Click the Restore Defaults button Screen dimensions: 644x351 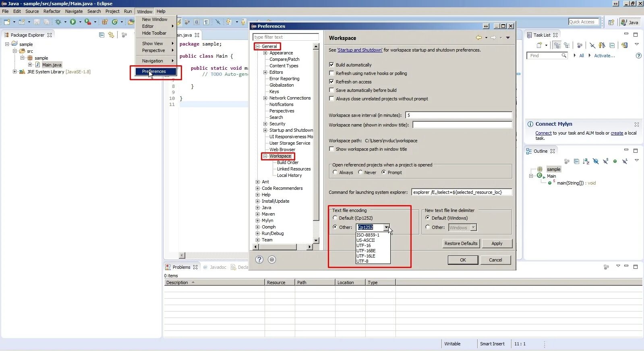(461, 243)
